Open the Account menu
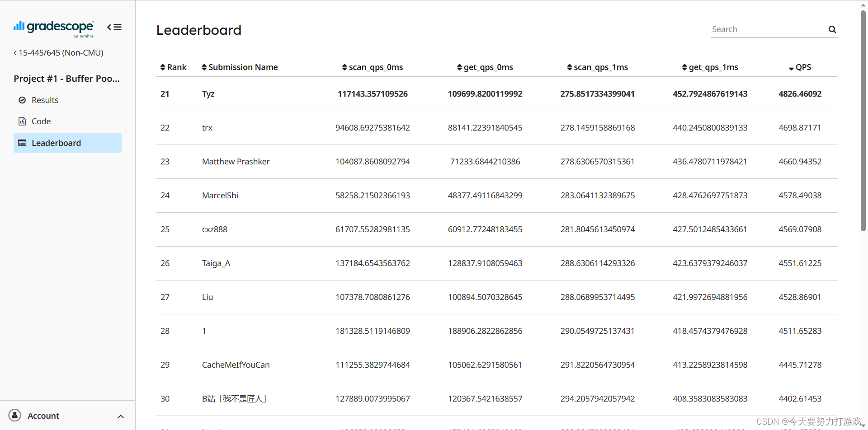This screenshot has width=868, height=430. (67, 416)
